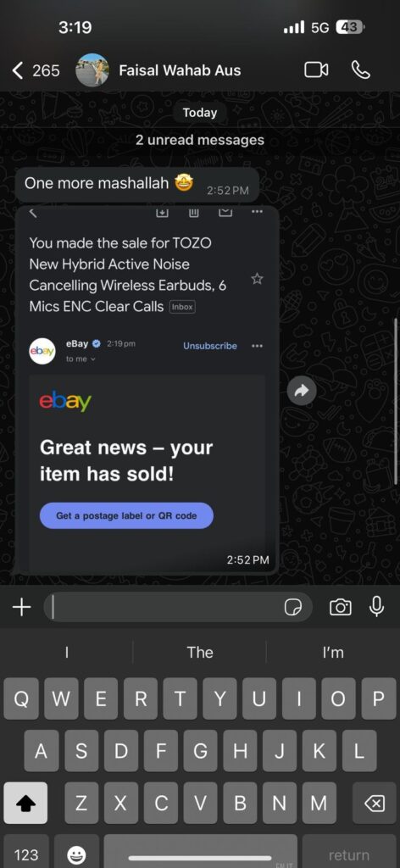Open the camera to take a photo

pos(340,607)
